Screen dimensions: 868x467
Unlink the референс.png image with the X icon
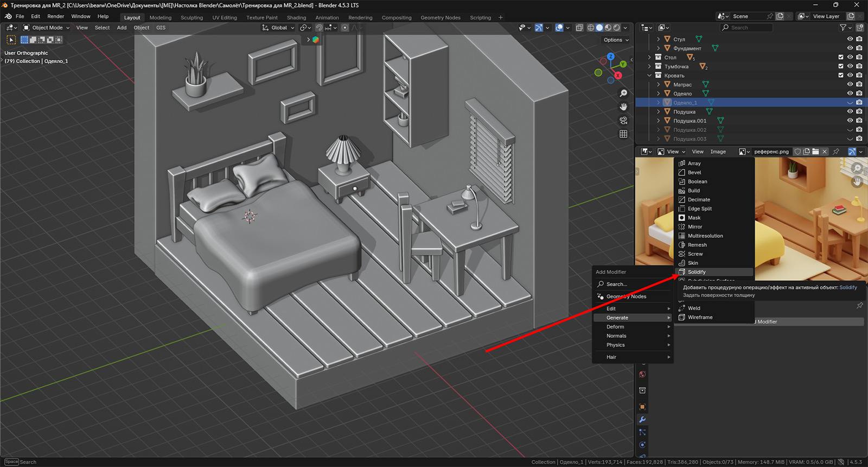pyautogui.click(x=825, y=152)
